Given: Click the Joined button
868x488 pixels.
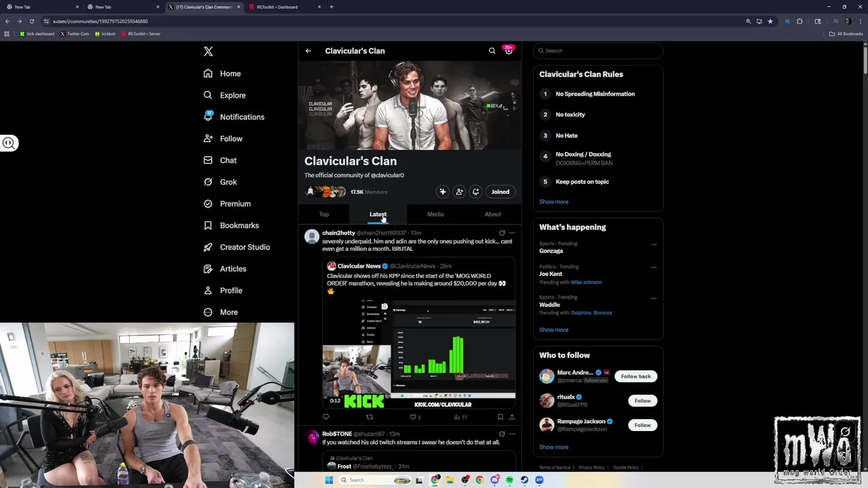Looking at the screenshot, I should tap(500, 192).
